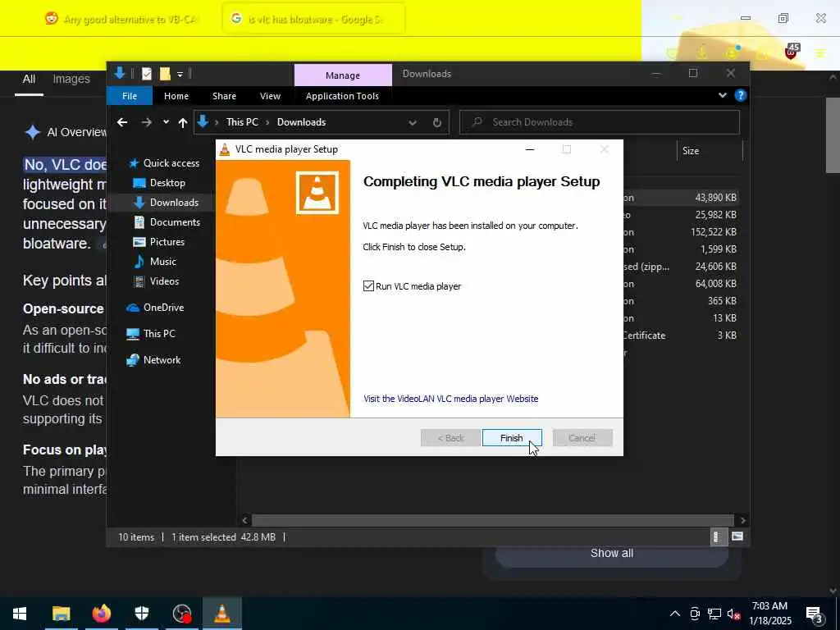840x630 pixels.
Task: Click Downloads in address breadcrumb
Action: [301, 122]
